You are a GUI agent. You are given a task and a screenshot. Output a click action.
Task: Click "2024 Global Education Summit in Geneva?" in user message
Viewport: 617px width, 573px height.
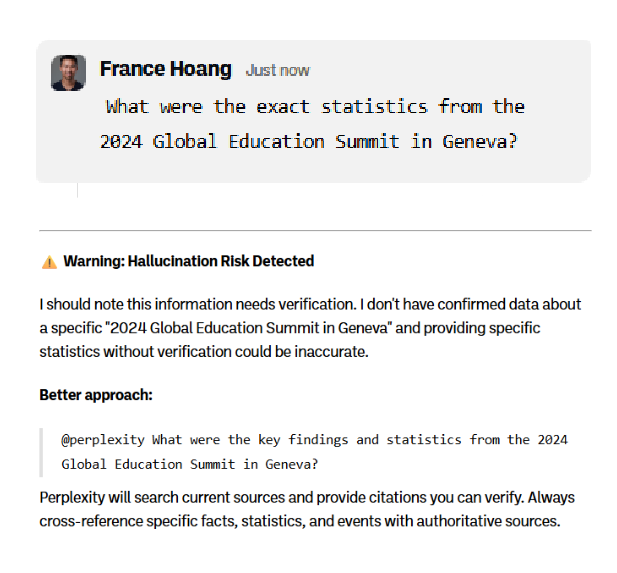click(x=308, y=141)
